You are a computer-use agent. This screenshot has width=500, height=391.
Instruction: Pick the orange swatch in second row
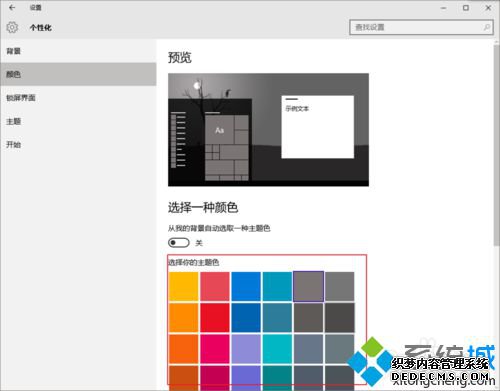(183, 318)
